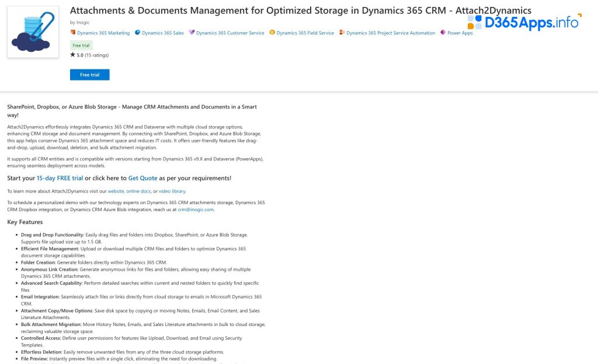Image resolution: width=598 pixels, height=364 pixels.
Task: Click 'File Preview:' feature text
Action: click(x=34, y=359)
